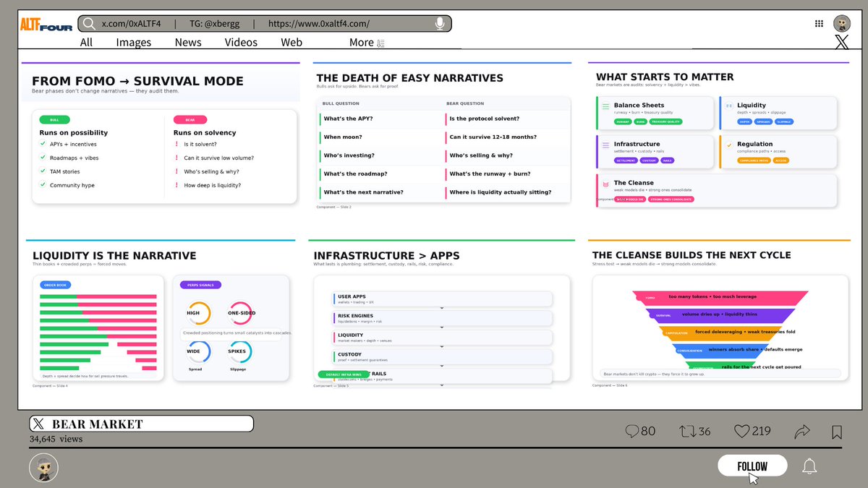Click Is the protocol solvent? row
The width and height of the screenshot is (868, 488).
507,119
